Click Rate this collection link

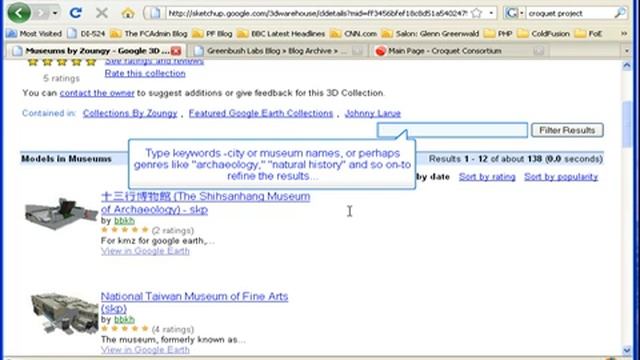click(x=145, y=73)
